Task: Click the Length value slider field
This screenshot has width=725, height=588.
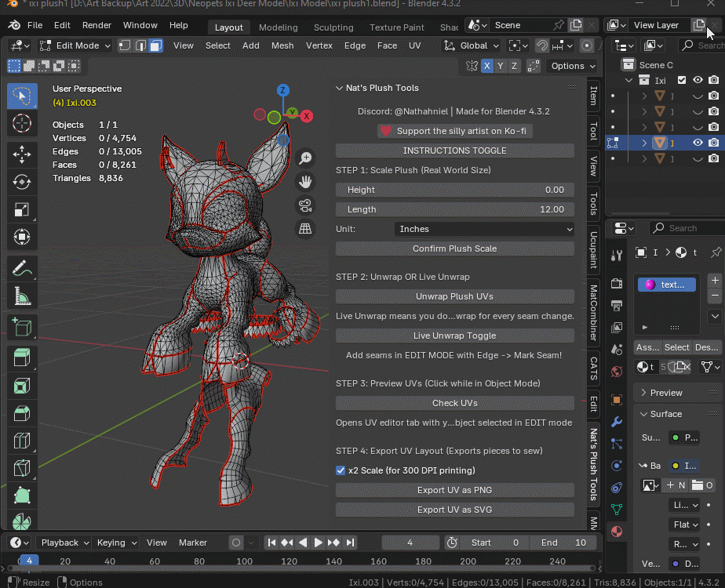Action: [x=455, y=209]
